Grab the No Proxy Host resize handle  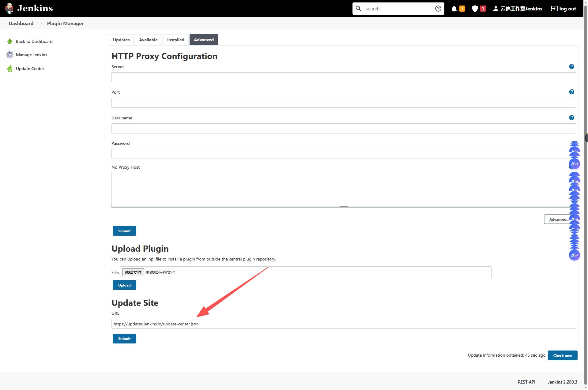coord(344,207)
